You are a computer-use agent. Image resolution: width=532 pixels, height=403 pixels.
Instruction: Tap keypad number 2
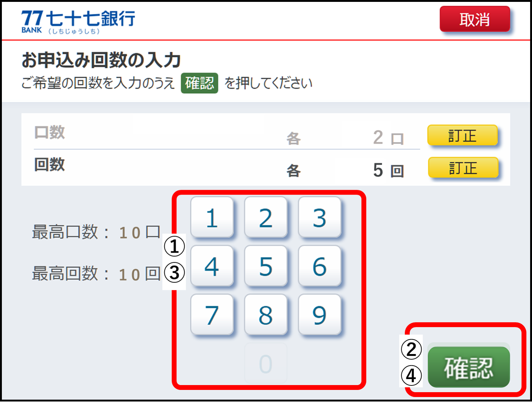[x=266, y=217]
